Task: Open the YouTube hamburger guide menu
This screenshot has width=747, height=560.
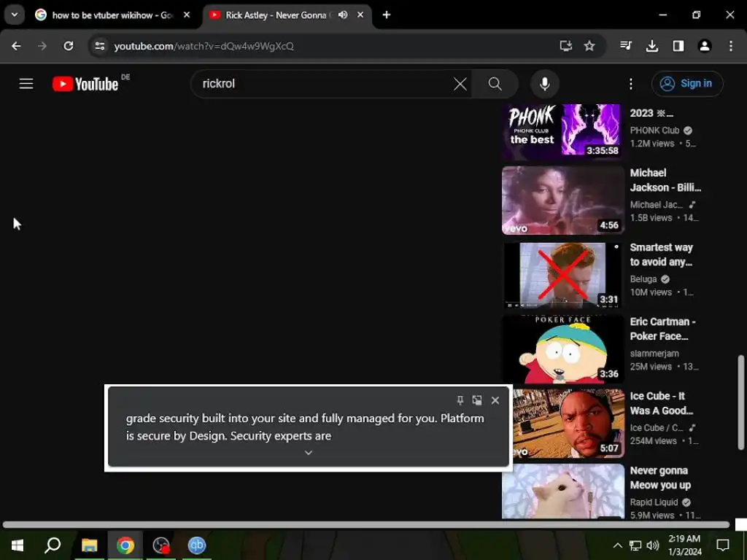Action: tap(26, 84)
